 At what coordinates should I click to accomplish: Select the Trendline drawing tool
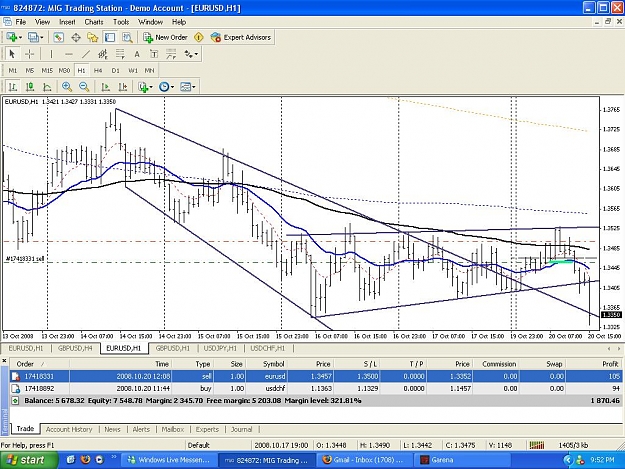86,54
